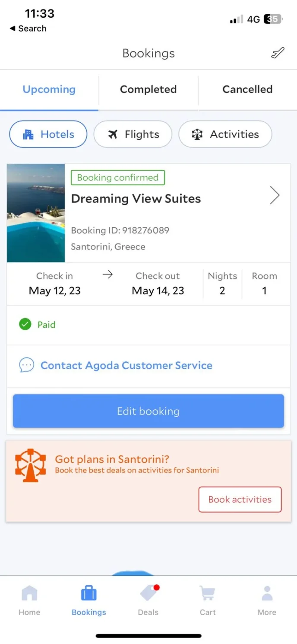The height and width of the screenshot is (644, 297).
Task: Switch to the Completed tab
Action: tap(148, 89)
